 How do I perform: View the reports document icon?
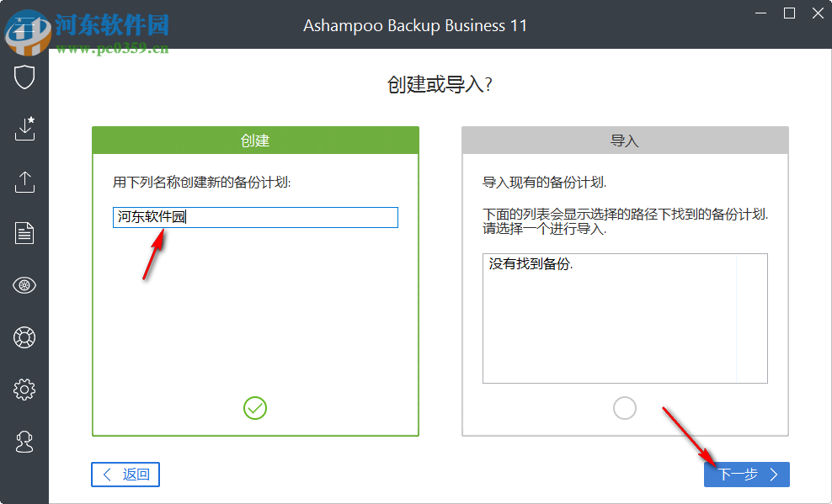point(24,233)
